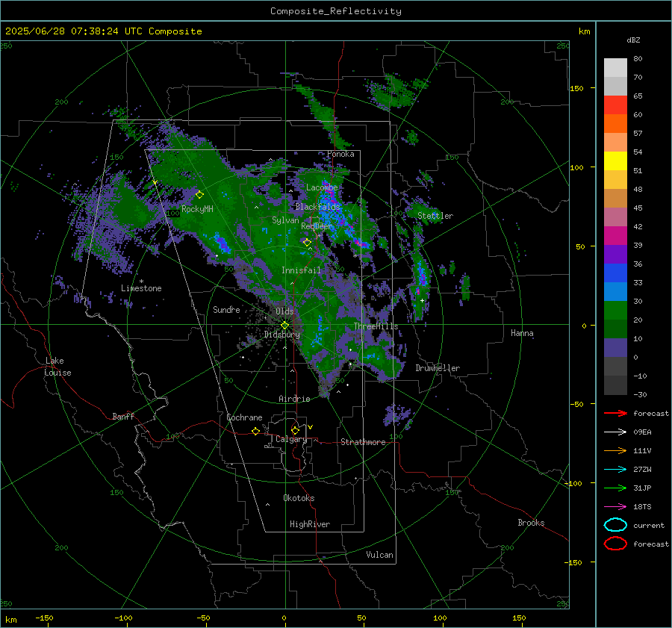672x628 pixels.
Task: Click the red forecast arrow in legend
Action: tap(615, 413)
